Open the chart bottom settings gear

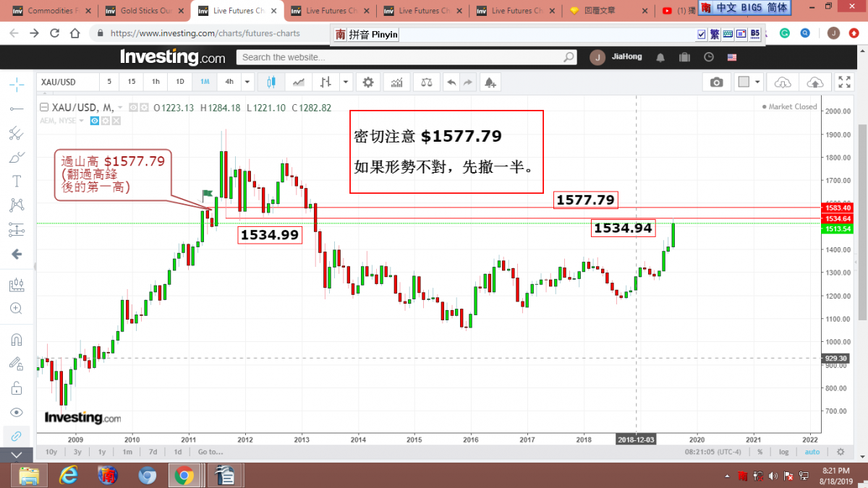pyautogui.click(x=841, y=452)
